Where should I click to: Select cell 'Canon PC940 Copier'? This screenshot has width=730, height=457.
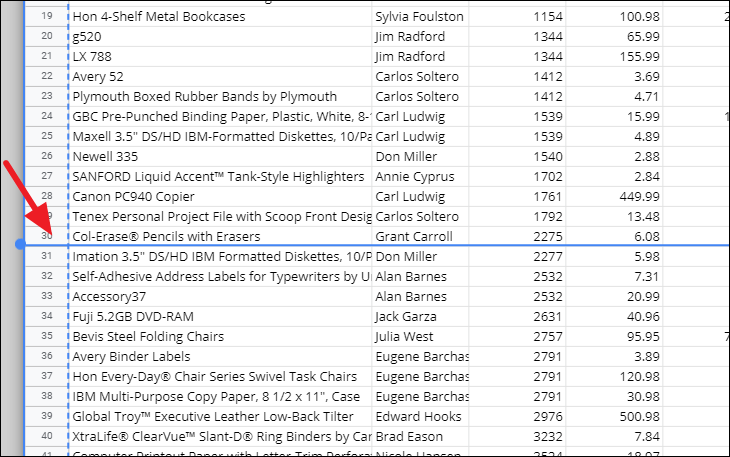coord(220,196)
